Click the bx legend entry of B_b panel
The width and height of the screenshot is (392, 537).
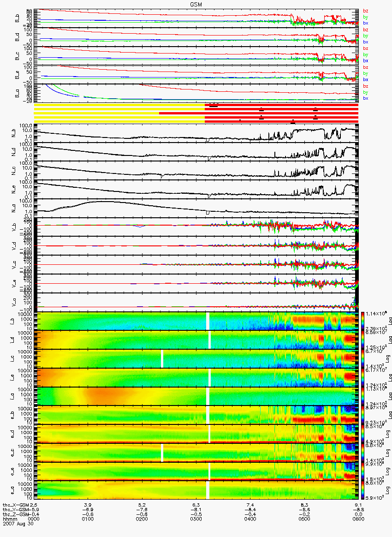[x=366, y=23]
